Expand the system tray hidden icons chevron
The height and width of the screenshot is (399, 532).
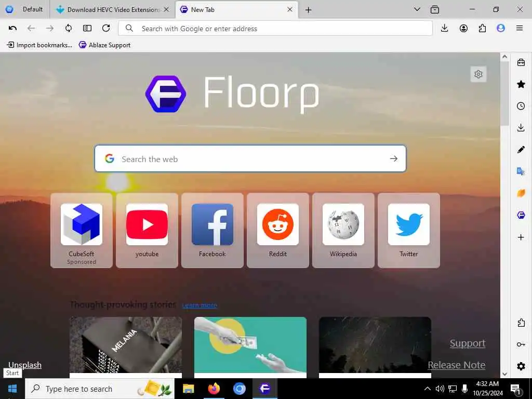pyautogui.click(x=428, y=389)
